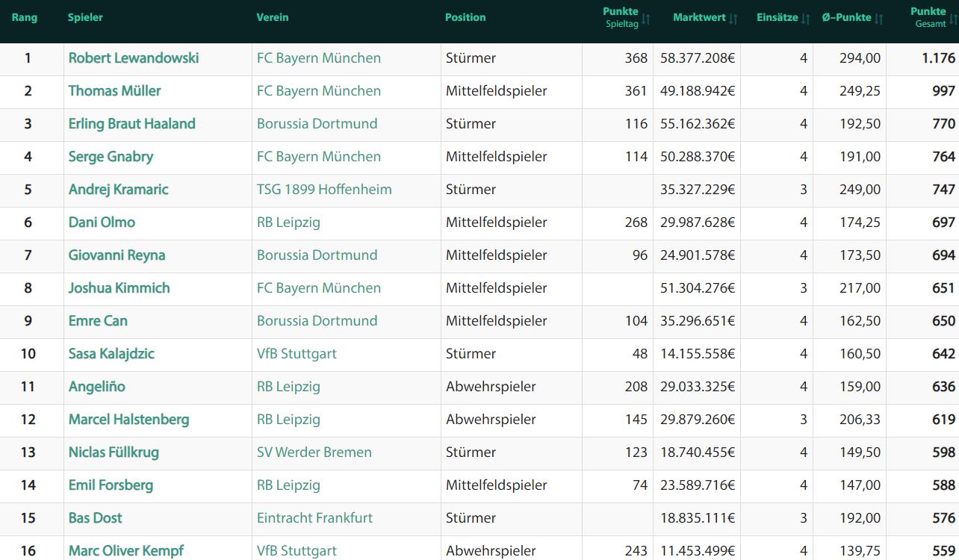Sort by Punkte Spieltag using its sort arrows
Viewport: 959px width, 560px height.
(646, 19)
